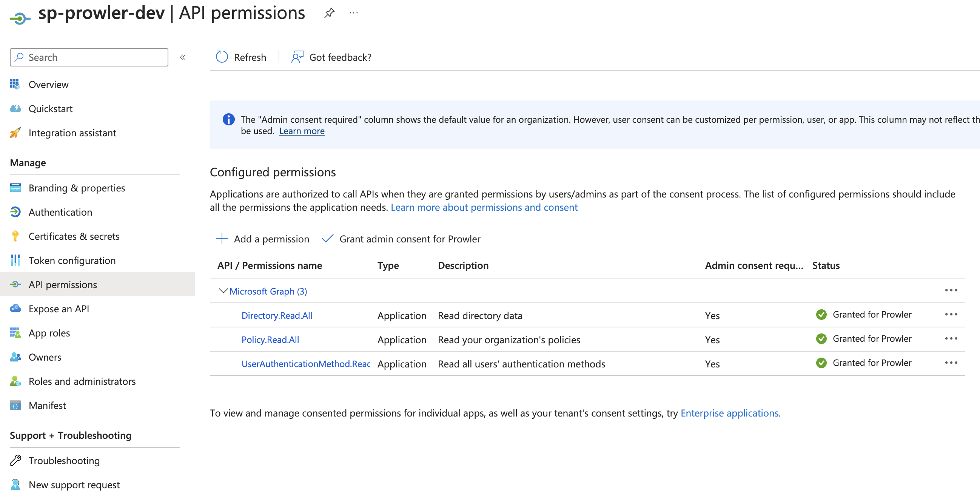Open Certificates & secrets
This screenshot has width=980, height=503.
coord(74,236)
